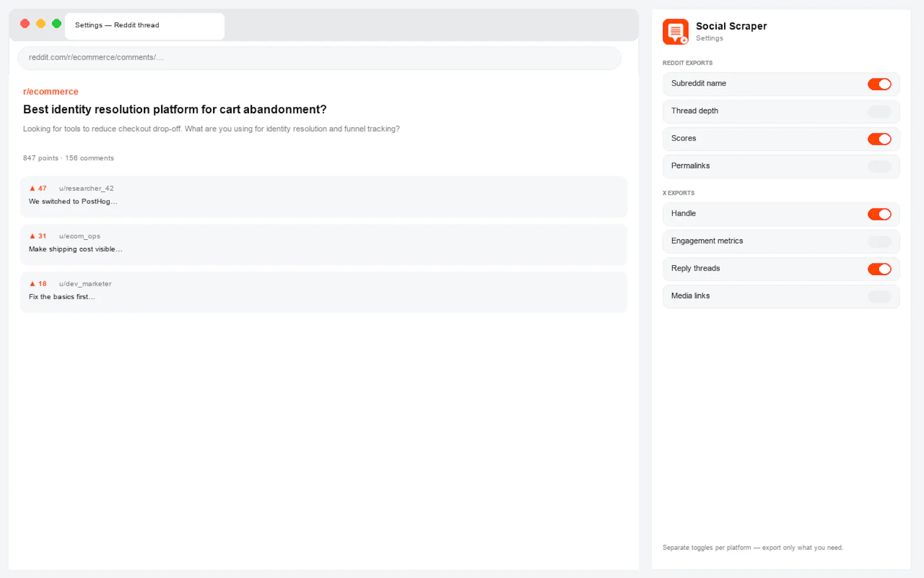
Task: Enable the Thread depth toggle
Action: pyautogui.click(x=879, y=112)
